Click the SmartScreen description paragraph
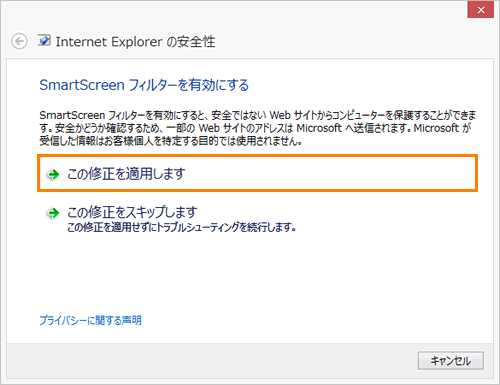Viewport: 500px width, 385px height. 257,128
